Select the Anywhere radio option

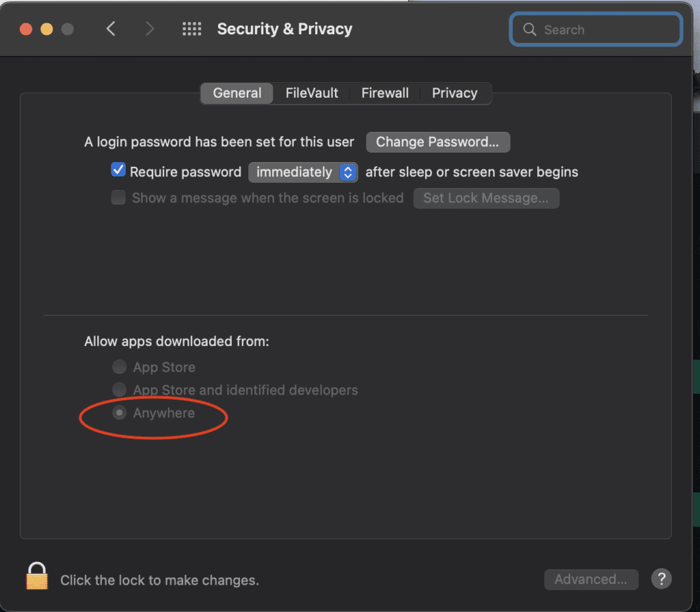[120, 413]
